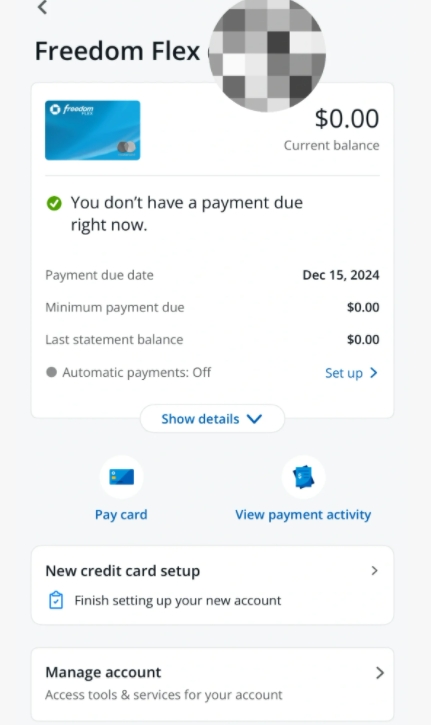This screenshot has height=725, width=431.
Task: Open New credit card setup
Action: (212, 585)
